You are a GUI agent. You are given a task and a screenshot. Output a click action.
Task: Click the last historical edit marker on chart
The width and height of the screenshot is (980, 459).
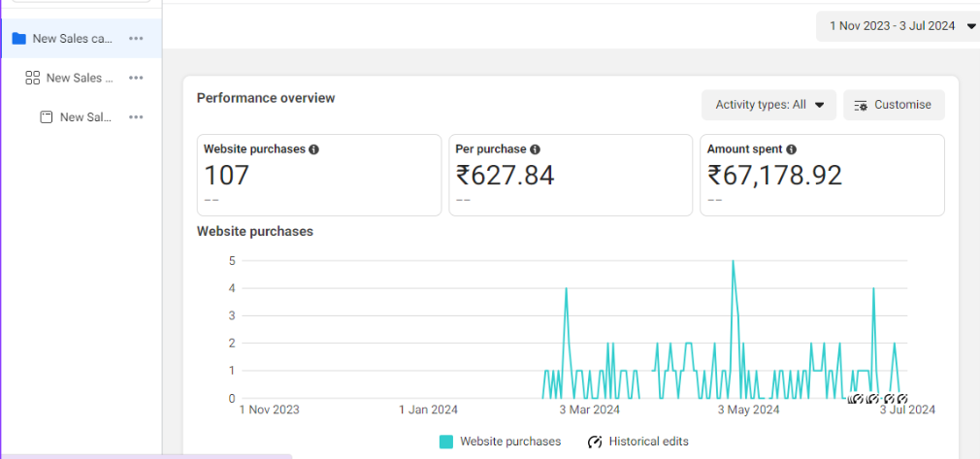[901, 398]
